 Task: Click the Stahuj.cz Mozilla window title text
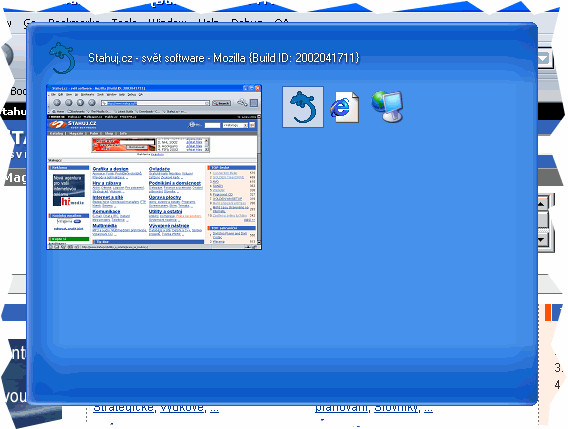tap(224, 58)
